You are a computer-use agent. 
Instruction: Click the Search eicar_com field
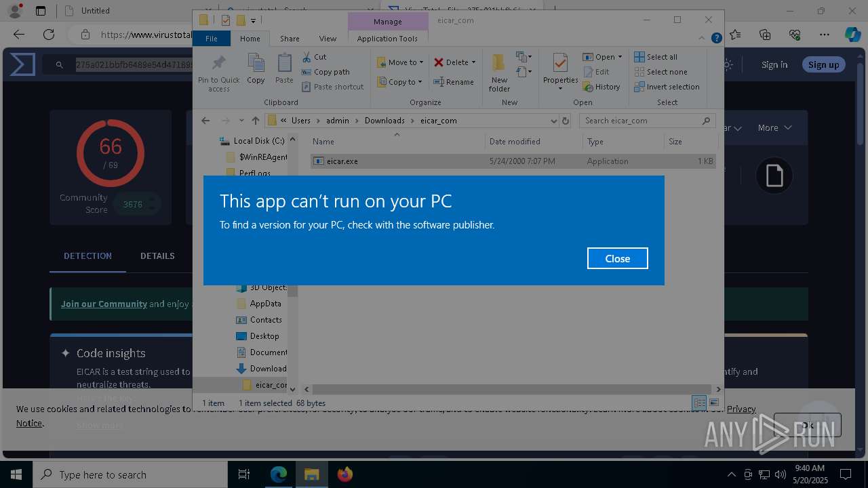coord(648,121)
